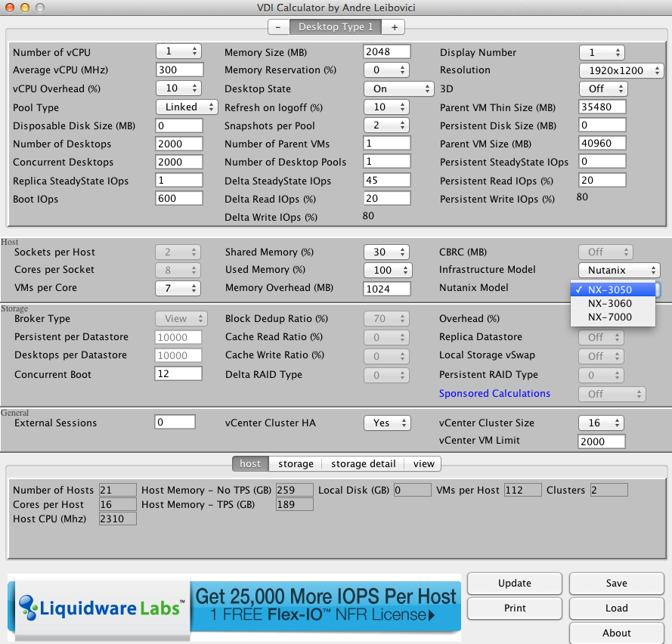Open the Refresh on logoff (%) dropdown
This screenshot has height=644, width=672.
[x=386, y=107]
